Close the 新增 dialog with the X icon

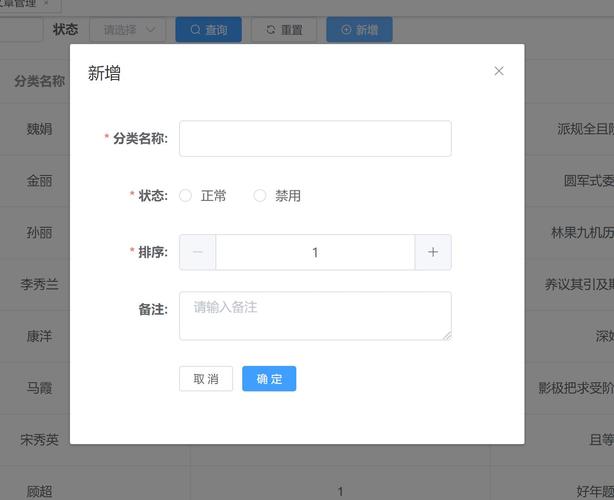pos(498,71)
